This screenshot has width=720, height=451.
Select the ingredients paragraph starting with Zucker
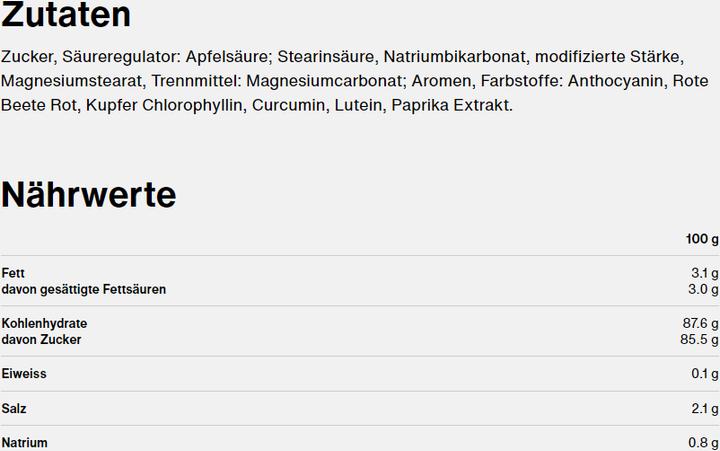(x=354, y=81)
